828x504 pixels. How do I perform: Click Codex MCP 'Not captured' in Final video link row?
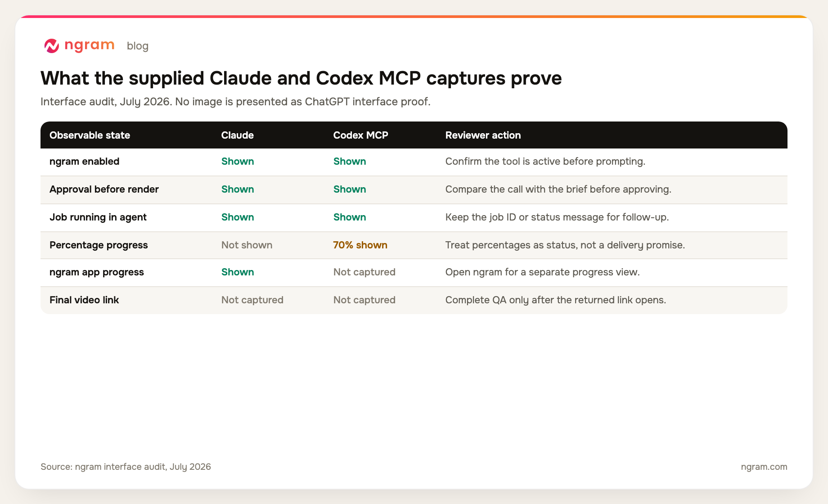pyautogui.click(x=364, y=300)
